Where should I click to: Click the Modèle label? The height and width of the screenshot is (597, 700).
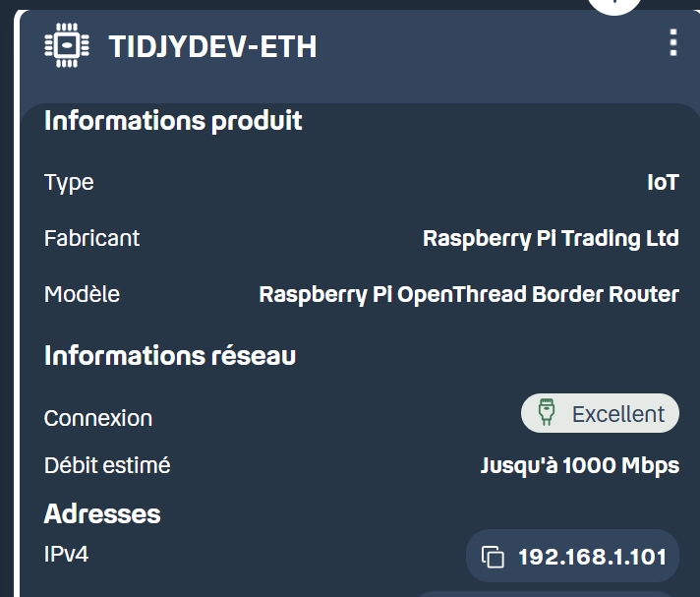tap(82, 294)
